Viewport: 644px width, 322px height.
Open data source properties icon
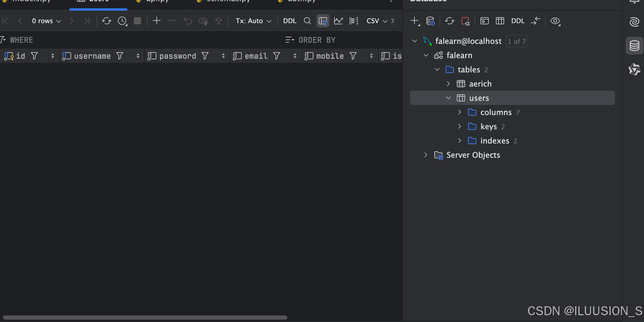(430, 21)
